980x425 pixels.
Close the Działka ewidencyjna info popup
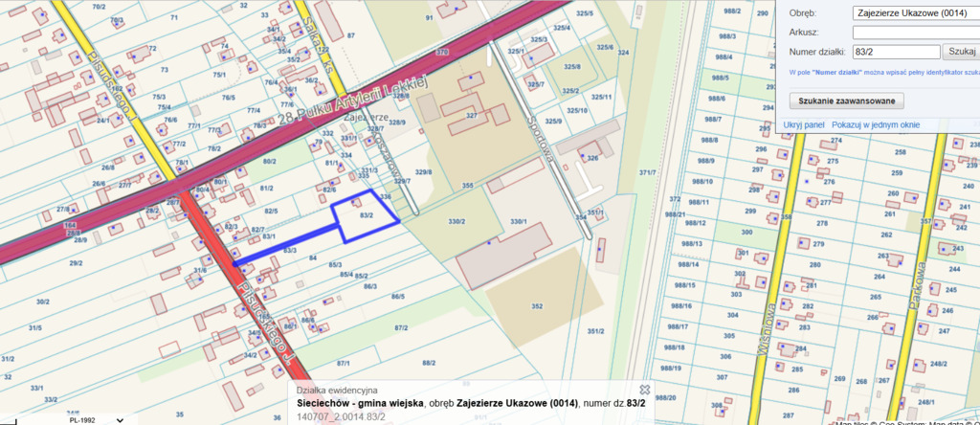click(644, 390)
